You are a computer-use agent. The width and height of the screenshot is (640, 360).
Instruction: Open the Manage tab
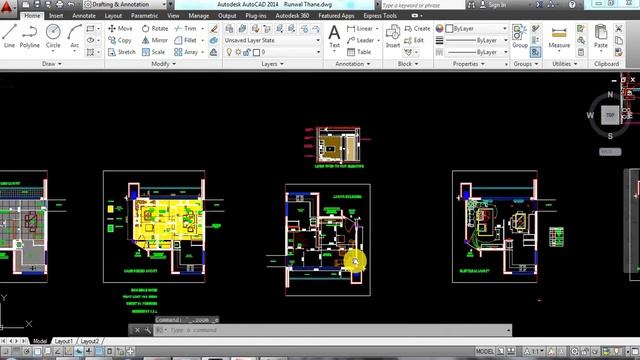199,16
